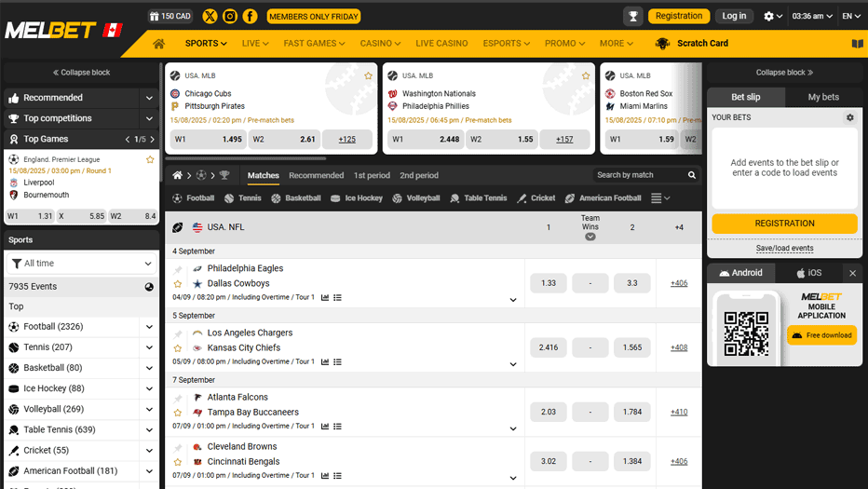Open the Team Wins market dropdown
This screenshot has width=868, height=489.
pyautogui.click(x=590, y=237)
